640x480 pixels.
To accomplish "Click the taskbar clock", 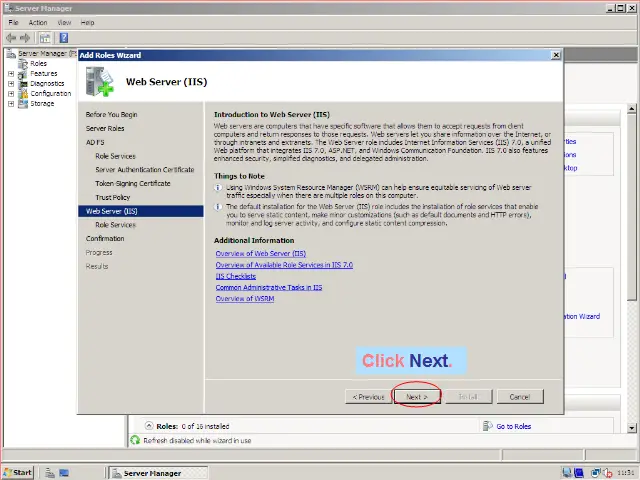I will point(626,473).
